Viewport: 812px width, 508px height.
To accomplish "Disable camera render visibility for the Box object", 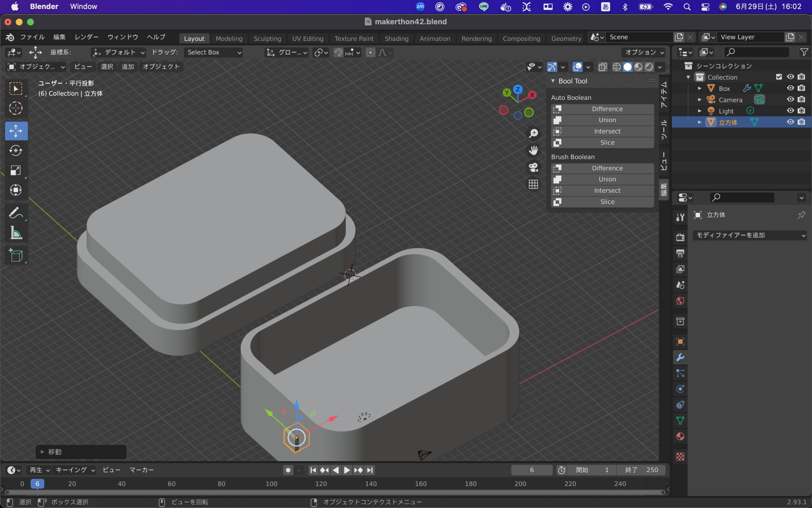I will [x=802, y=88].
